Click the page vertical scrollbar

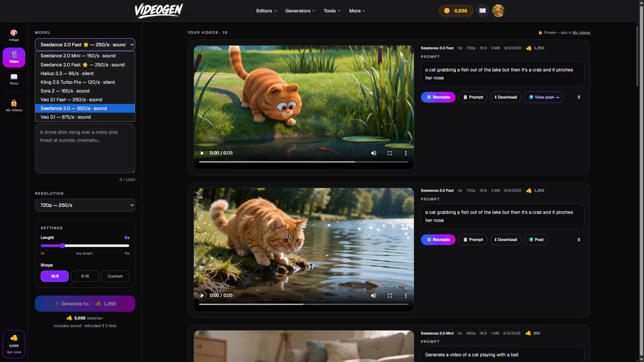coord(641,181)
